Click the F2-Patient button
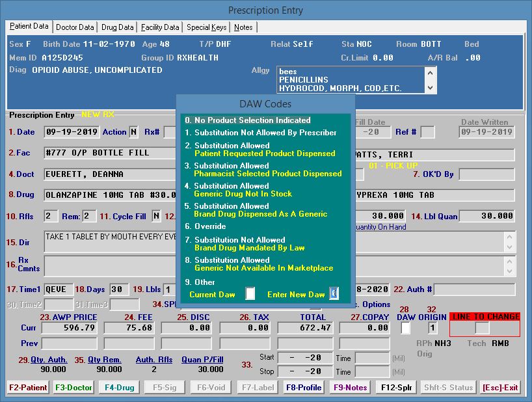Screen dimensions: 532x402 pyautogui.click(x=27, y=387)
